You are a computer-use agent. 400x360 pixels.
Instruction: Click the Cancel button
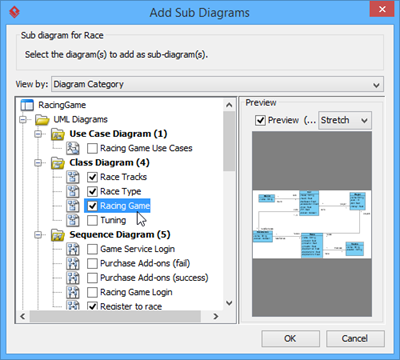point(355,338)
